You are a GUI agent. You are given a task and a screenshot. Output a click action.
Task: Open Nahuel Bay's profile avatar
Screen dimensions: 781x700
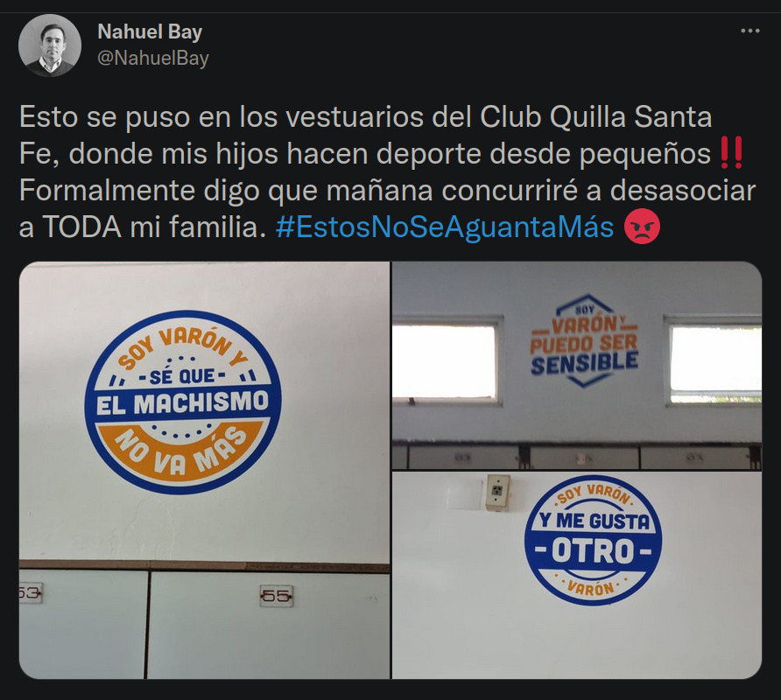pos(50,45)
